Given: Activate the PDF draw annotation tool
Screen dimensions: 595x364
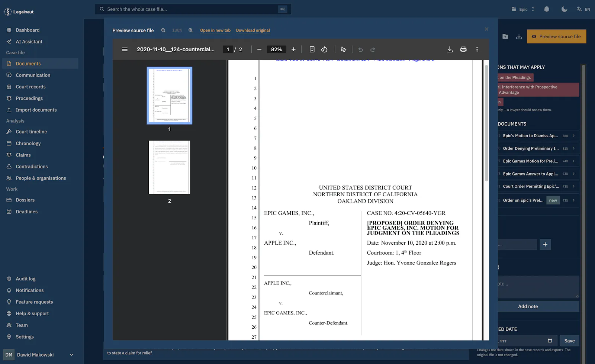Looking at the screenshot, I should 343,49.
